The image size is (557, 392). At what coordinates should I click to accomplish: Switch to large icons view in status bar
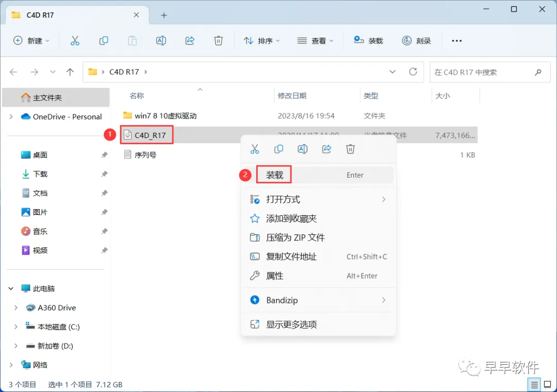(547, 384)
